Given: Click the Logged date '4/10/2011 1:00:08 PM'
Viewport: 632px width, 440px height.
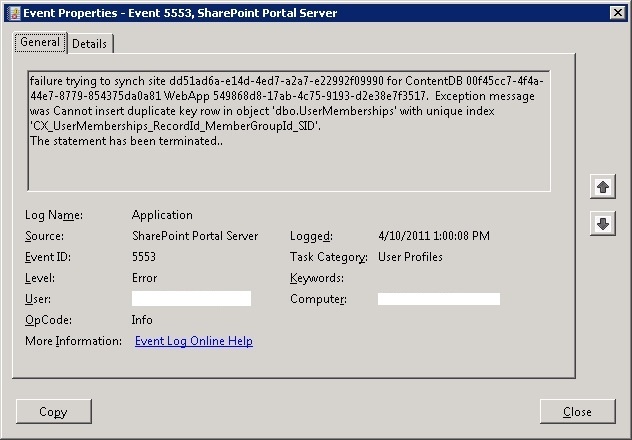Looking at the screenshot, I should click(x=434, y=236).
